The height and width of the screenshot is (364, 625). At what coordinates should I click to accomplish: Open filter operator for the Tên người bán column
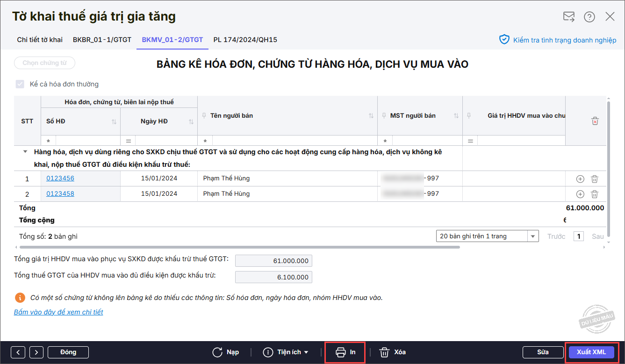205,141
